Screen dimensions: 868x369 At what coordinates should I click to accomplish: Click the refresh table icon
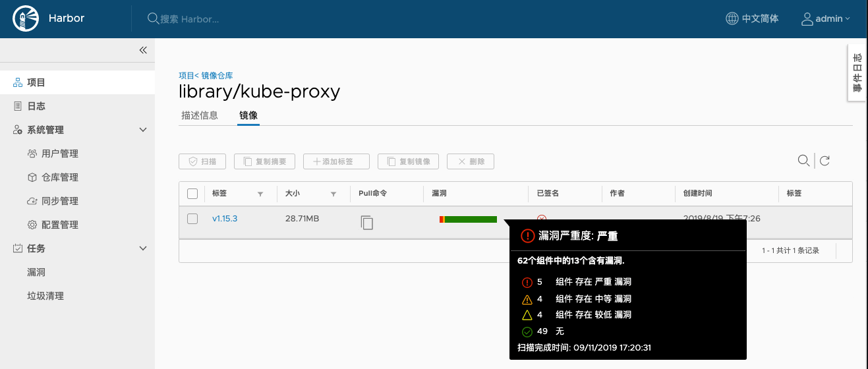coord(825,160)
